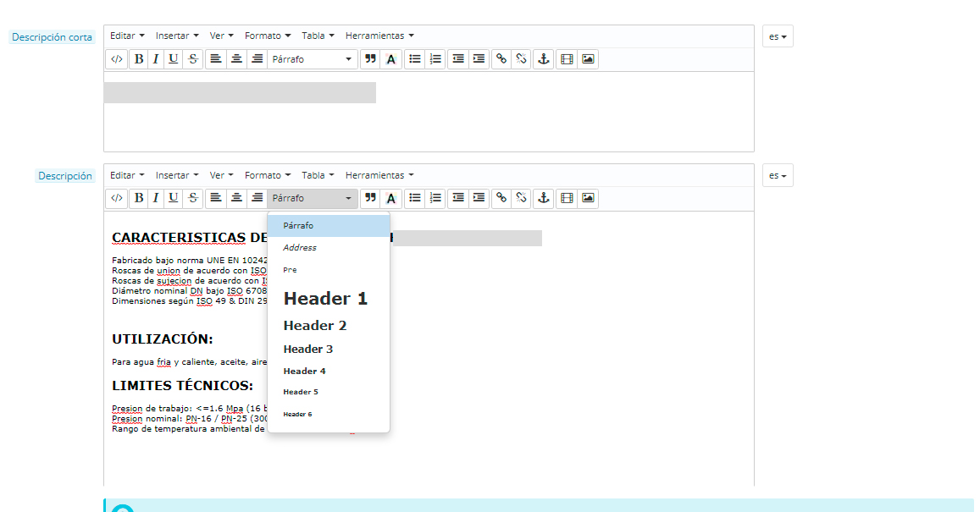Insert link in Descripción editor
The height and width of the screenshot is (512, 980).
tap(501, 198)
